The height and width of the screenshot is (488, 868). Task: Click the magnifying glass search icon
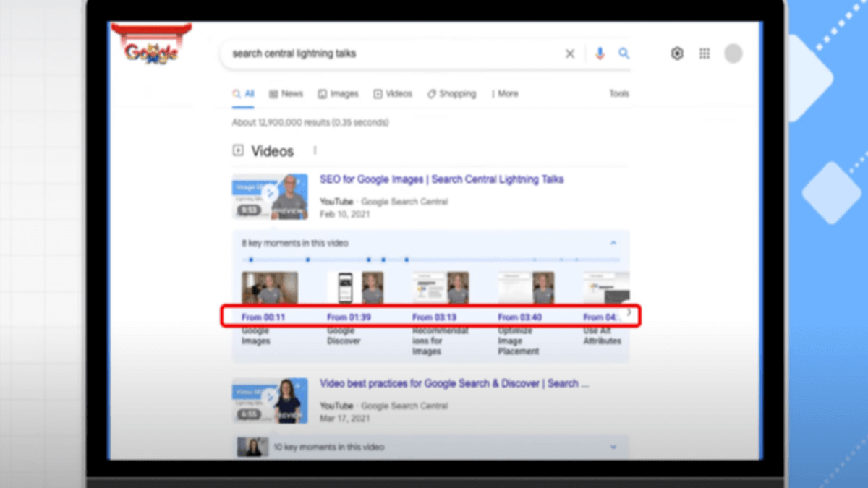[624, 53]
